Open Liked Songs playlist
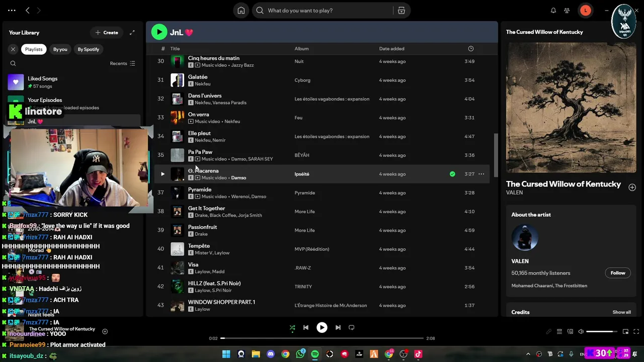The image size is (644, 362). pos(73,82)
